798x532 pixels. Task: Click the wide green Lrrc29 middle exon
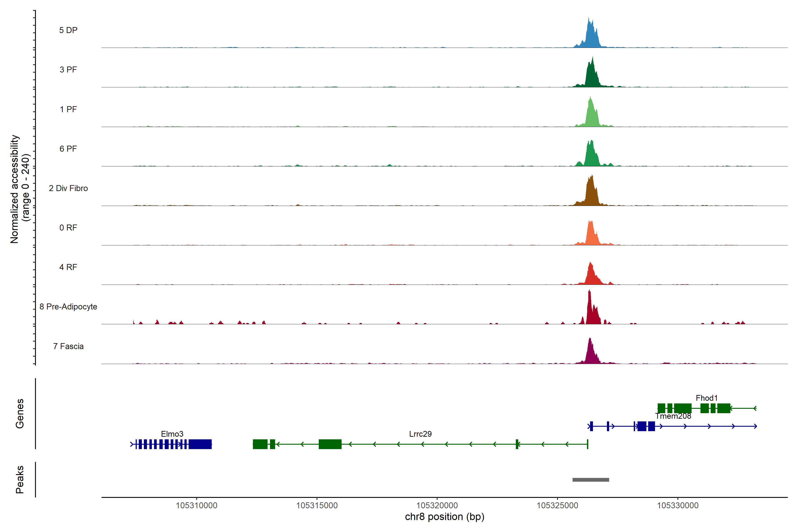pos(330,444)
